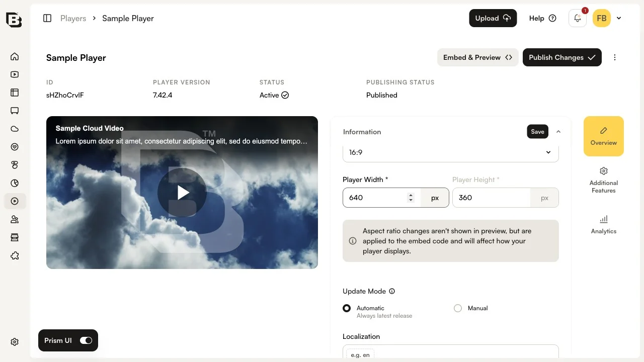This screenshot has height=362, width=644.
Task: Open the video library play-rectangle sidebar icon
Action: [15, 74]
